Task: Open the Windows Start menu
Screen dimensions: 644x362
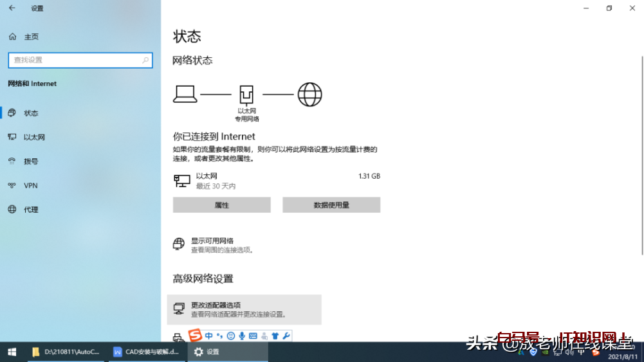Action: coord(12,352)
